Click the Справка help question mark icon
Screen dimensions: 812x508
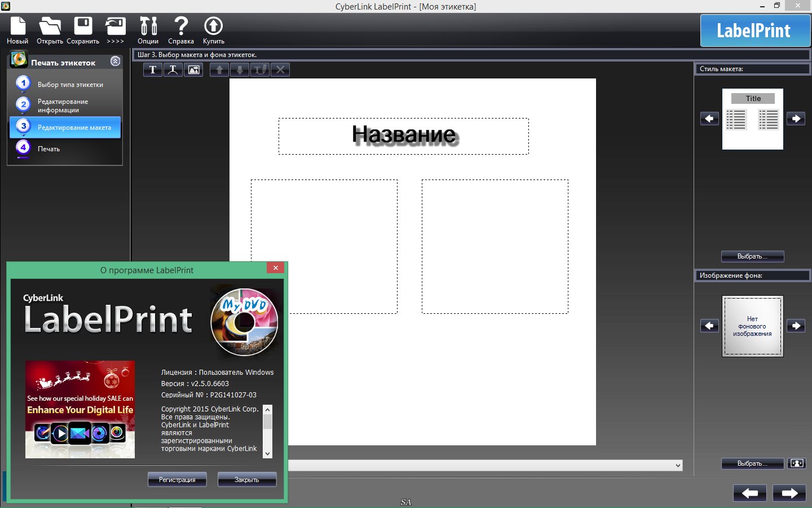click(x=180, y=27)
